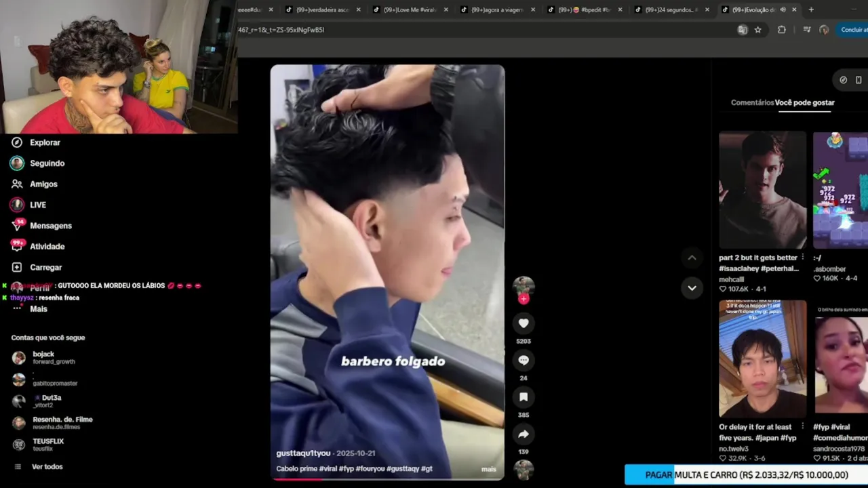Image resolution: width=868 pixels, height=488 pixels.
Task: Open new browser tab plus button
Action: tap(811, 9)
